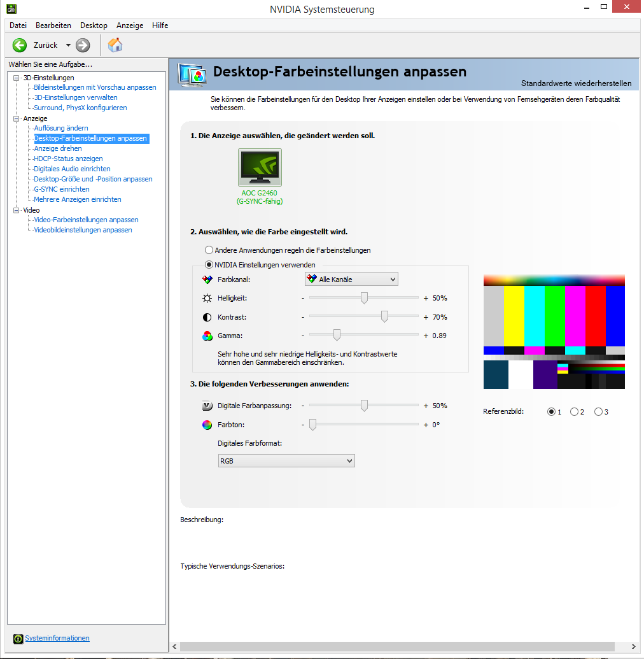Click the NVIDIA title bar app icon

tap(11, 8)
